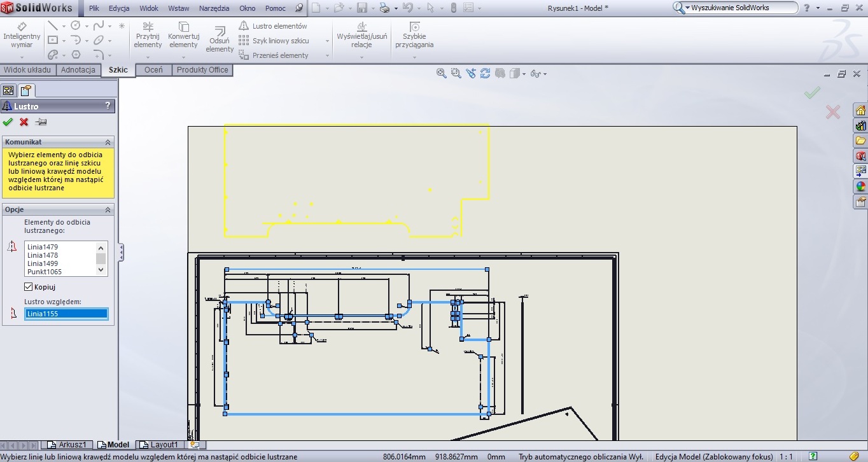Open the FeatureManager design tree tab
868x462 pixels.
pos(8,90)
